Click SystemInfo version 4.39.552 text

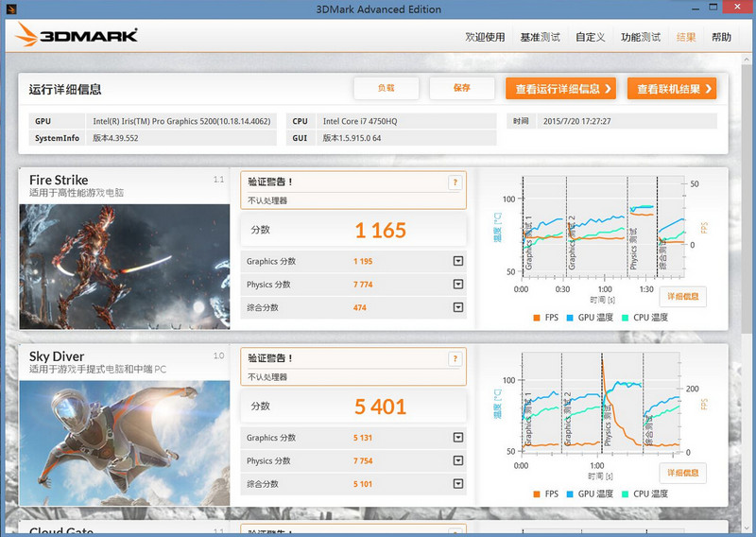[115, 138]
